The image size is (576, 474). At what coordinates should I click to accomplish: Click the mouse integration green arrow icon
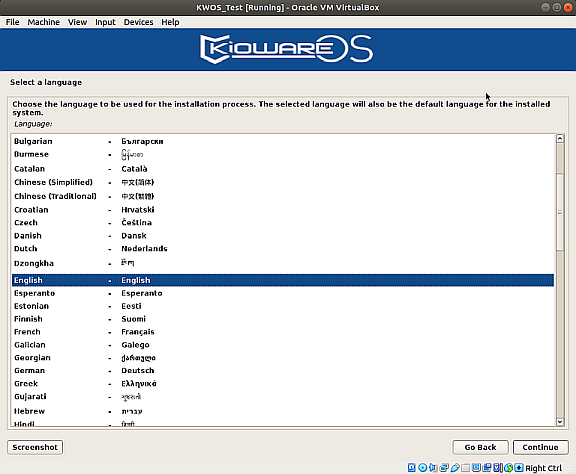[x=509, y=467]
